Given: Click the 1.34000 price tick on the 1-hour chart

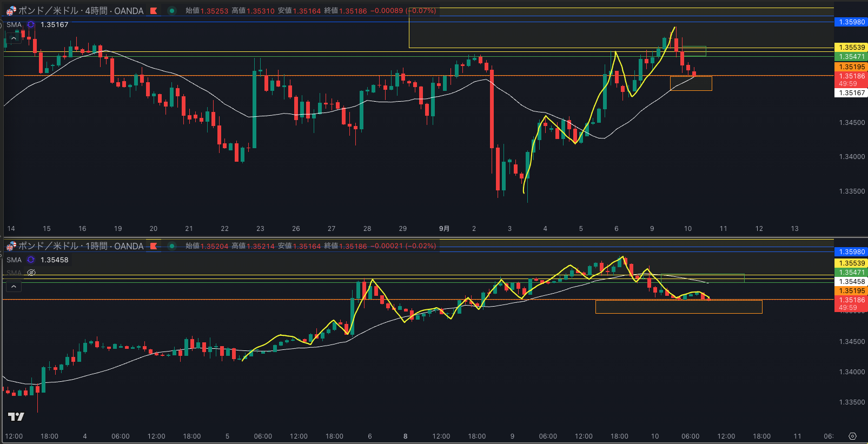Looking at the screenshot, I should 852,372.
